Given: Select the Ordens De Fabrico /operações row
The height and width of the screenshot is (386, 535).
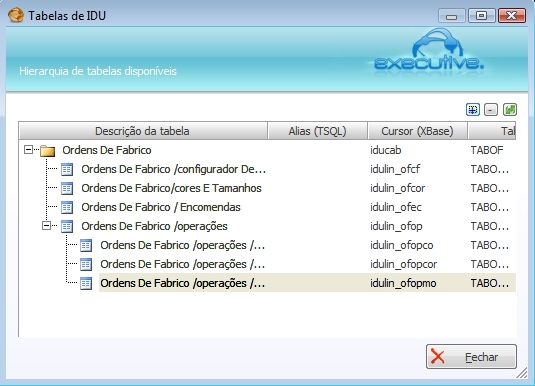Looking at the screenshot, I should pyautogui.click(x=154, y=226).
